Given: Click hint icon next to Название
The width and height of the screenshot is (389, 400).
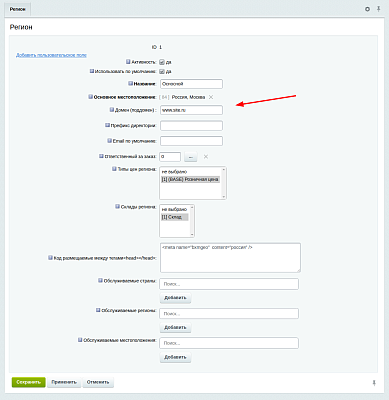Looking at the screenshot, I should point(131,83).
